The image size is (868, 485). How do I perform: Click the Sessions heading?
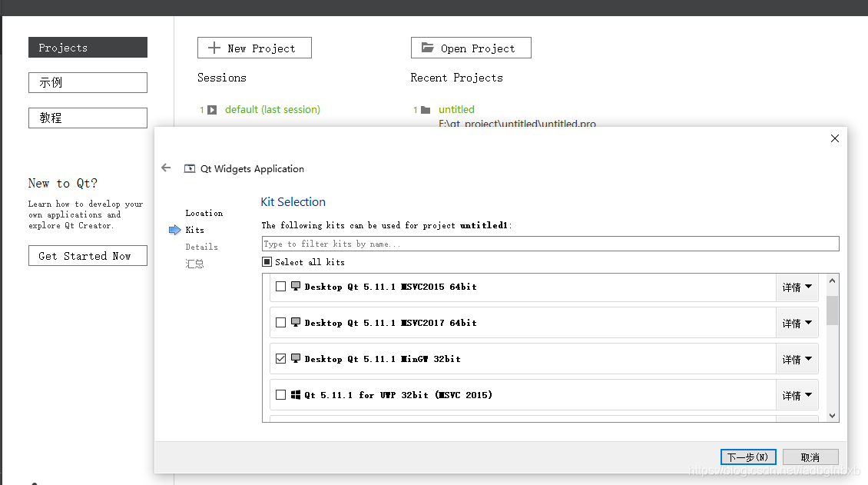point(222,78)
